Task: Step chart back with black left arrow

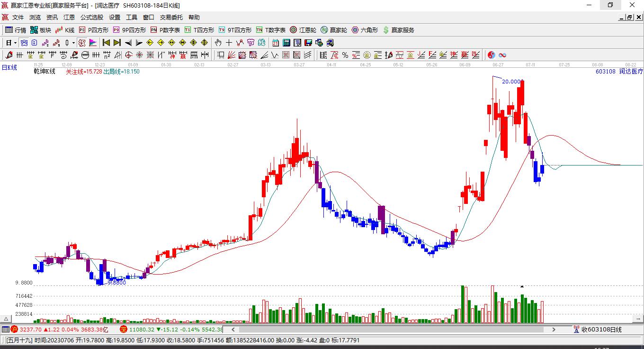Action: 128,43
